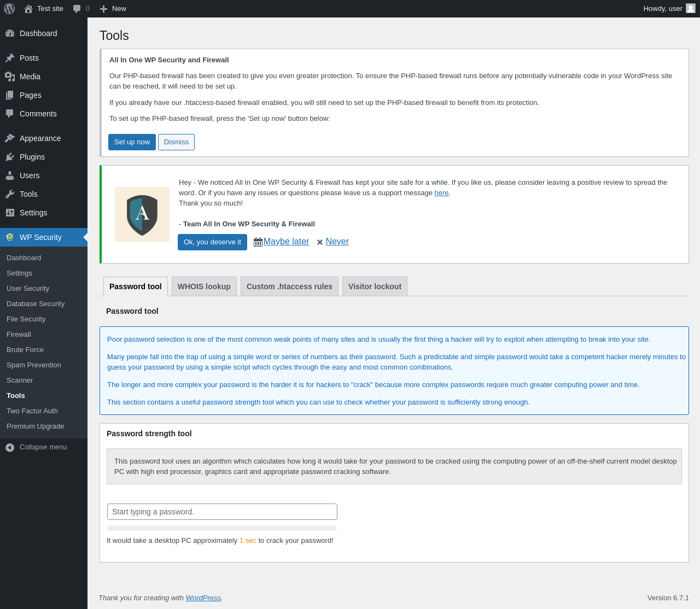Click the Password strength tool heading

click(149, 434)
